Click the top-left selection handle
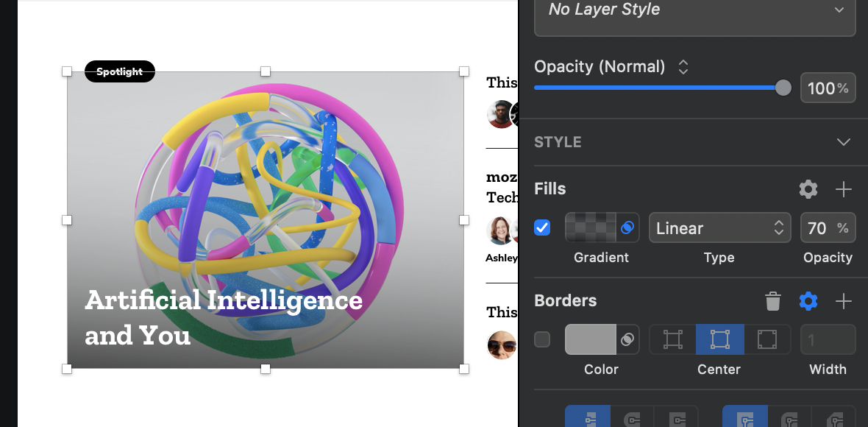The image size is (868, 427). (x=67, y=71)
